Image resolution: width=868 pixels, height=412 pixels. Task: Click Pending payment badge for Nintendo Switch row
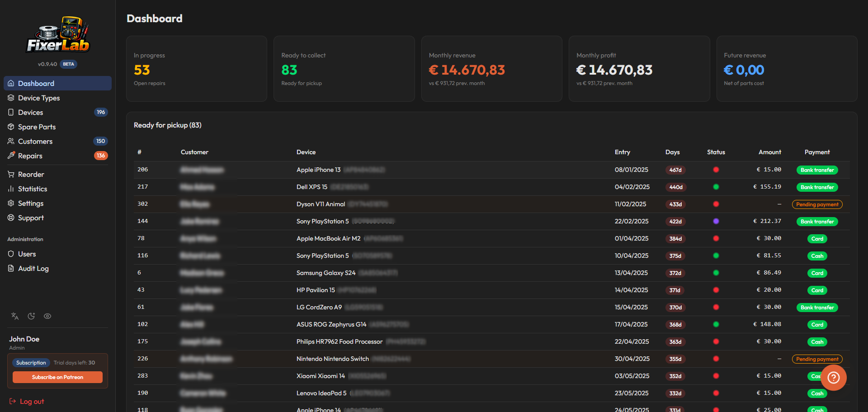pyautogui.click(x=817, y=359)
